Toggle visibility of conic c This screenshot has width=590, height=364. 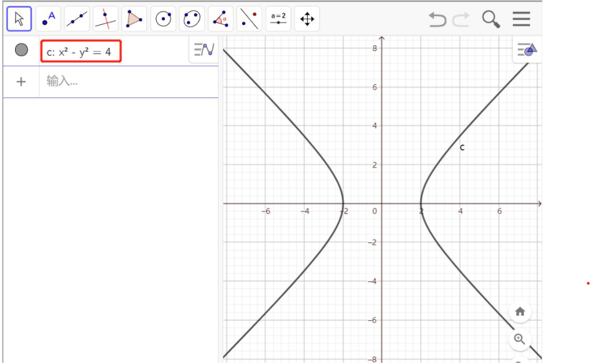(21, 51)
